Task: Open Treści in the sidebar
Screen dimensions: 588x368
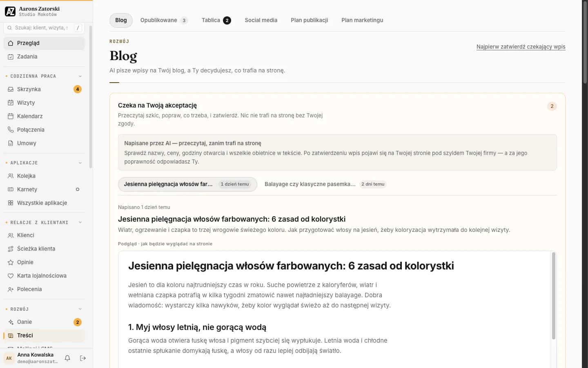Action: coord(44,335)
